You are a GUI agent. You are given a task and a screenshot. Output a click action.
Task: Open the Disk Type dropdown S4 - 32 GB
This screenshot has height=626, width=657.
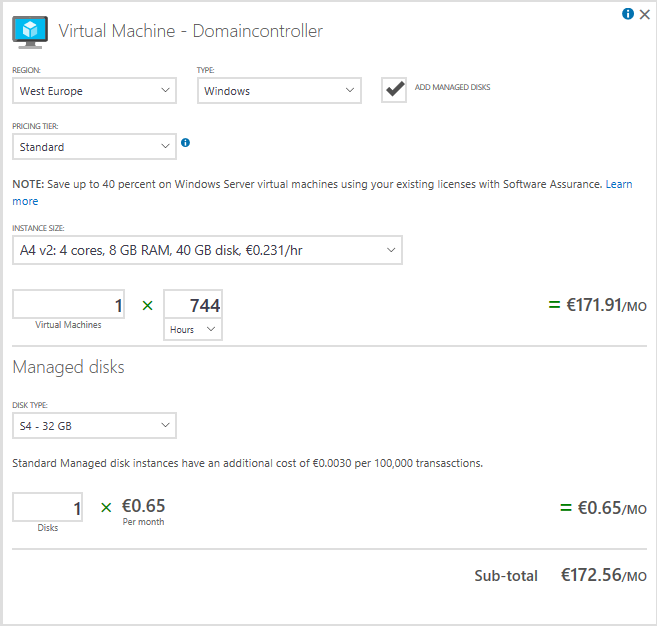[94, 426]
